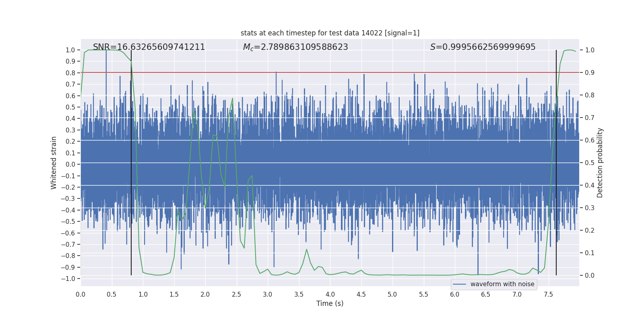Click the blue line swatch in legend
The width and height of the screenshot is (644, 322).
click(x=459, y=284)
